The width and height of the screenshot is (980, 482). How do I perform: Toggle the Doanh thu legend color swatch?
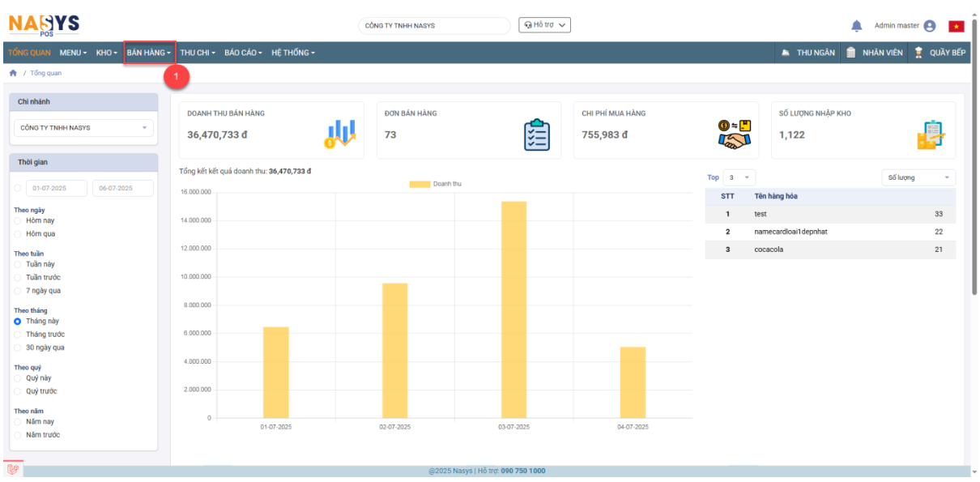(420, 184)
